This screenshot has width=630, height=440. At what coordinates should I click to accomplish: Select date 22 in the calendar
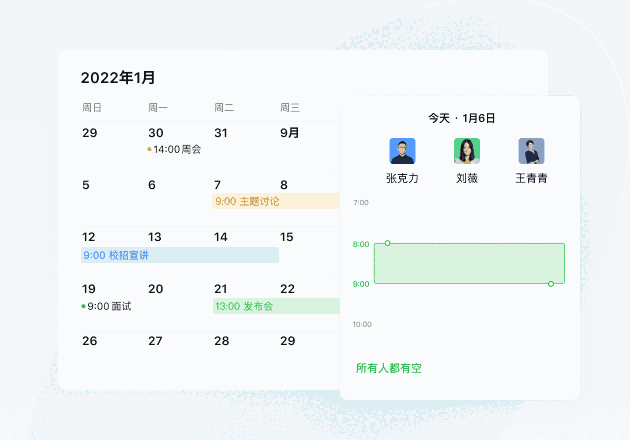point(287,289)
